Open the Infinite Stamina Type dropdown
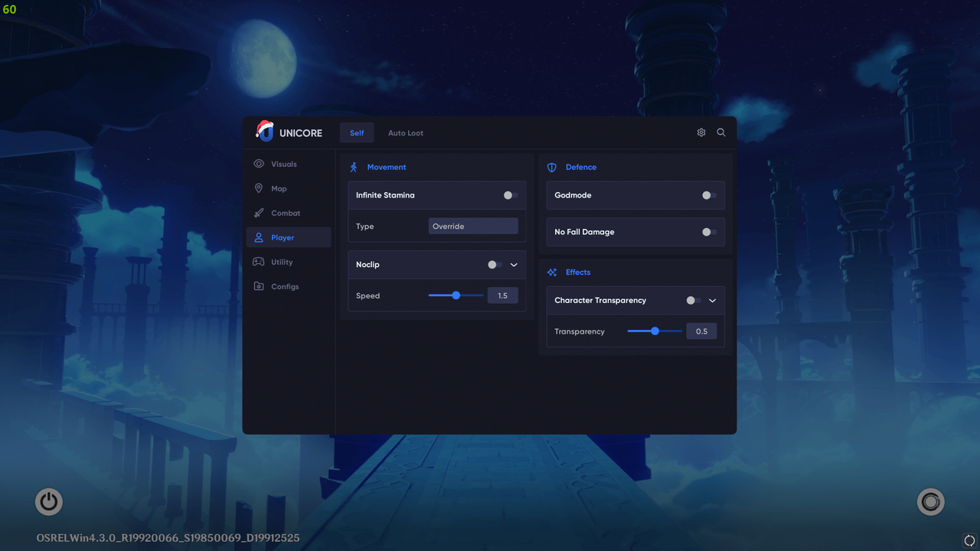This screenshot has width=980, height=551. [x=473, y=226]
